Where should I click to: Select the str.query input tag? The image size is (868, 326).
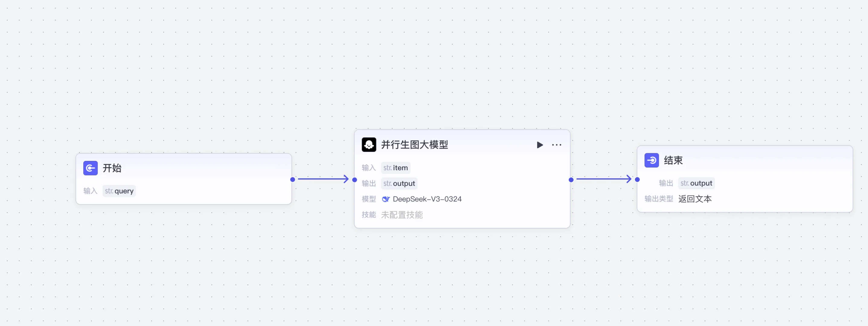click(x=119, y=190)
